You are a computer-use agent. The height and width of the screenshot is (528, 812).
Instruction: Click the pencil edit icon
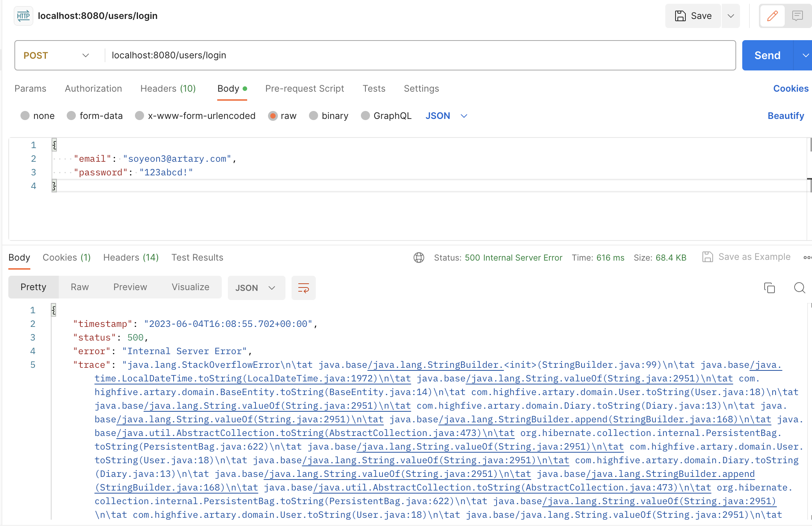(x=772, y=16)
